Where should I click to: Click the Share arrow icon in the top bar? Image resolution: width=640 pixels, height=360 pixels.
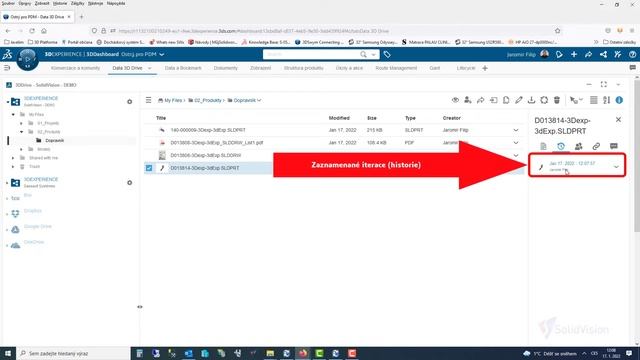coord(589,54)
